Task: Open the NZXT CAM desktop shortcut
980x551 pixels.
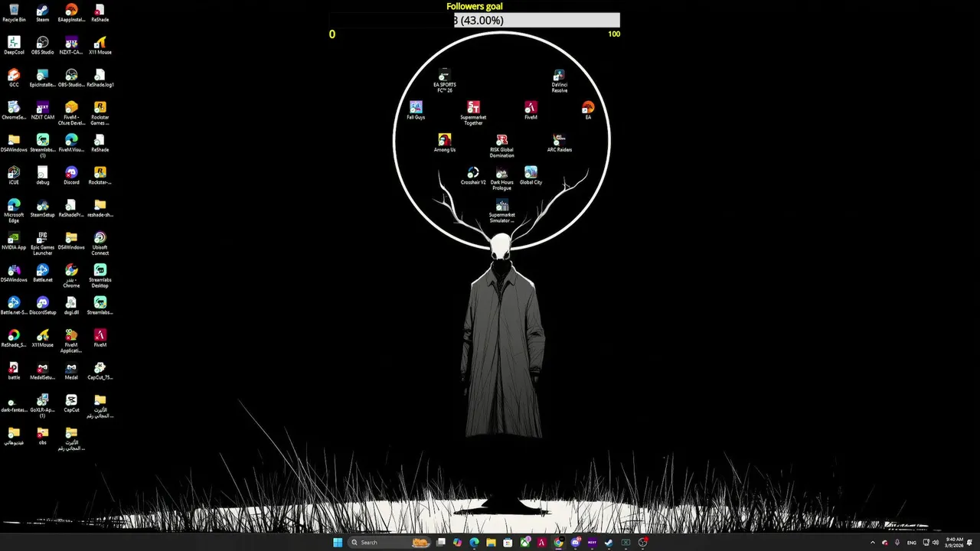Action: coord(43,111)
